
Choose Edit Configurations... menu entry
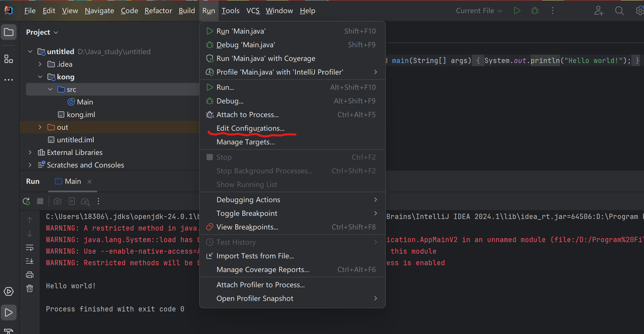(x=292, y=128)
